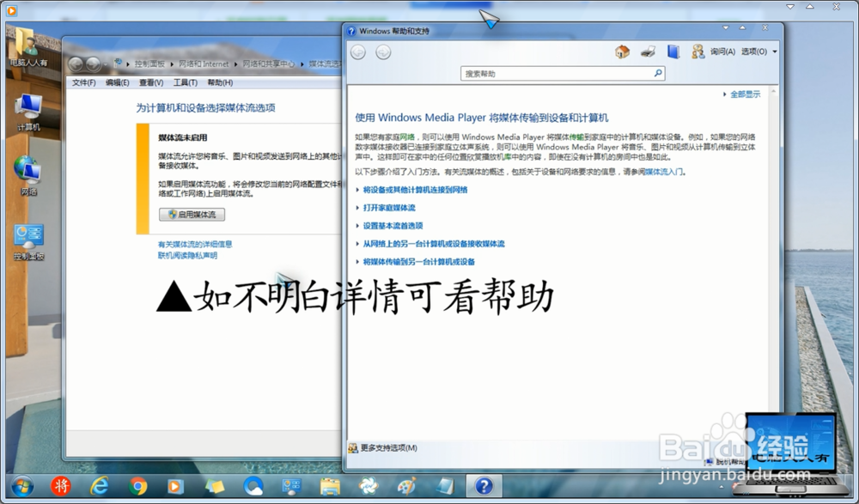Image resolution: width=859 pixels, height=504 pixels.
Task: Open 查看(V) menu in Control Panel window
Action: coord(151,82)
